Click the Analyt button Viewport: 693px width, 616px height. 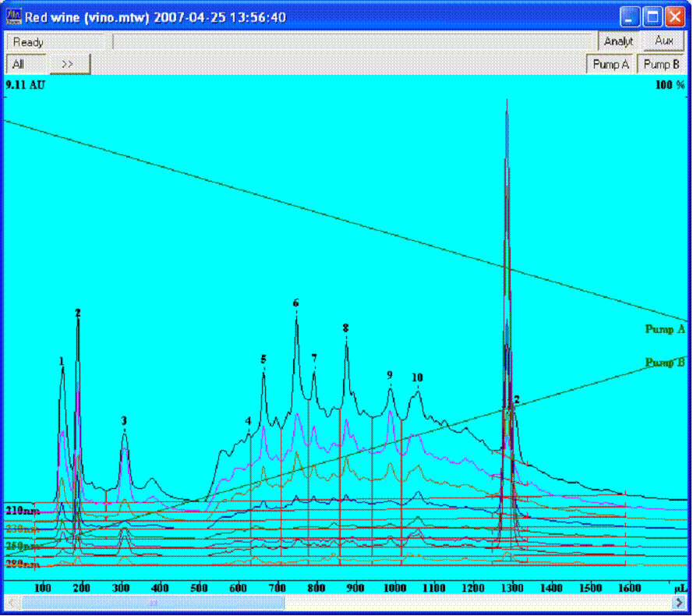coord(618,41)
